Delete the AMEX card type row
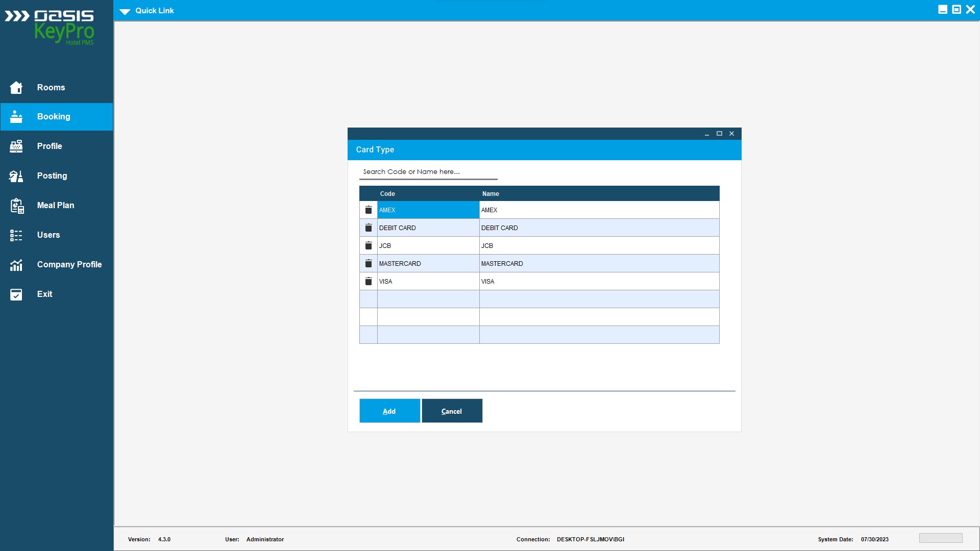This screenshot has width=980, height=551. click(x=369, y=210)
